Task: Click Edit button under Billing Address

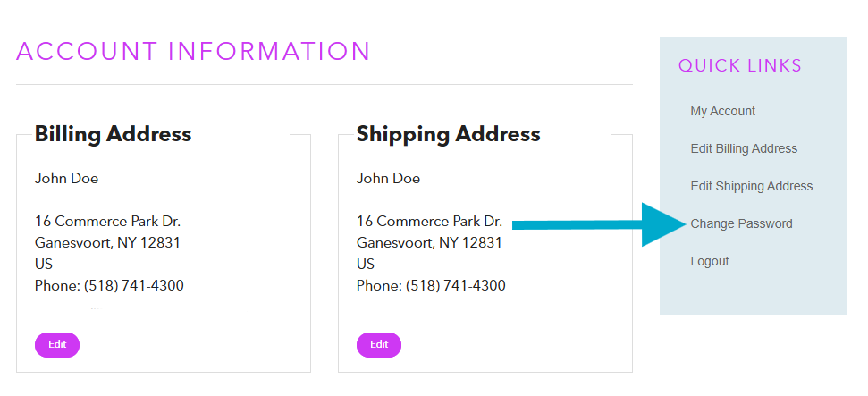Action: (57, 344)
